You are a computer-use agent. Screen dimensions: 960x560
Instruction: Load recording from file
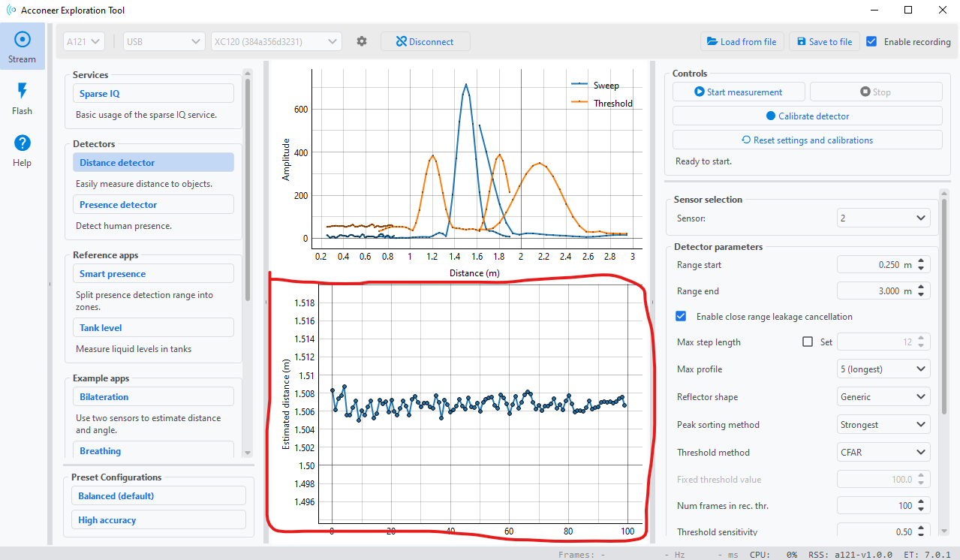[742, 41]
